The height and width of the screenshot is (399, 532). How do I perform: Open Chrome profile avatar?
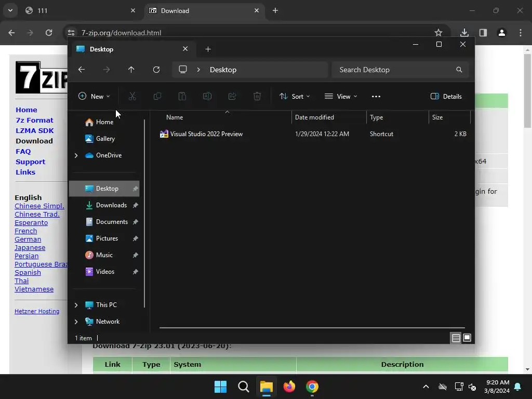click(502, 33)
